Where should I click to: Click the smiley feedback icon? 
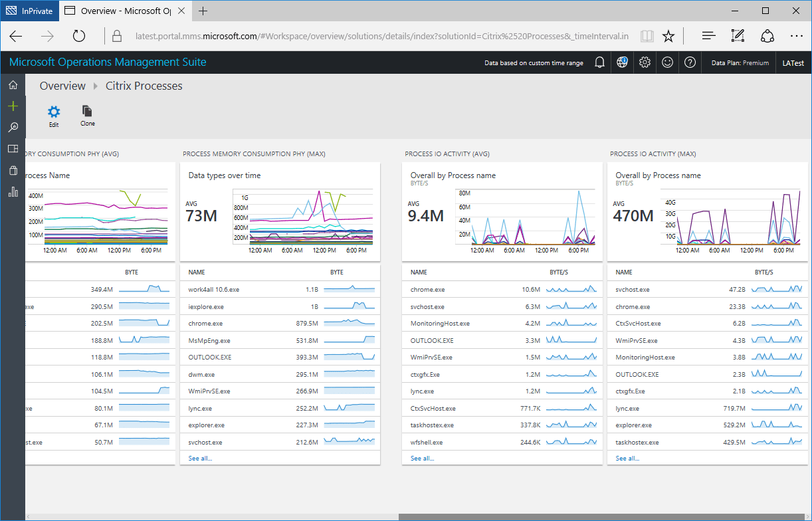[667, 62]
